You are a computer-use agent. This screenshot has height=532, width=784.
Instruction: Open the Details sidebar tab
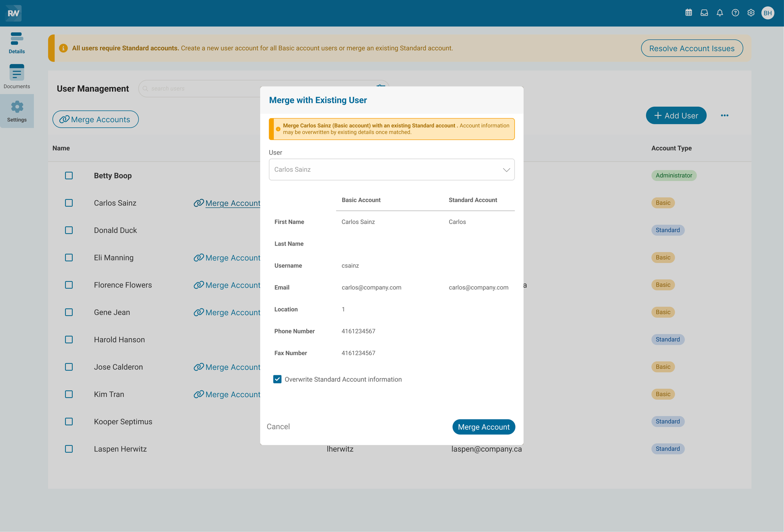pyautogui.click(x=17, y=43)
